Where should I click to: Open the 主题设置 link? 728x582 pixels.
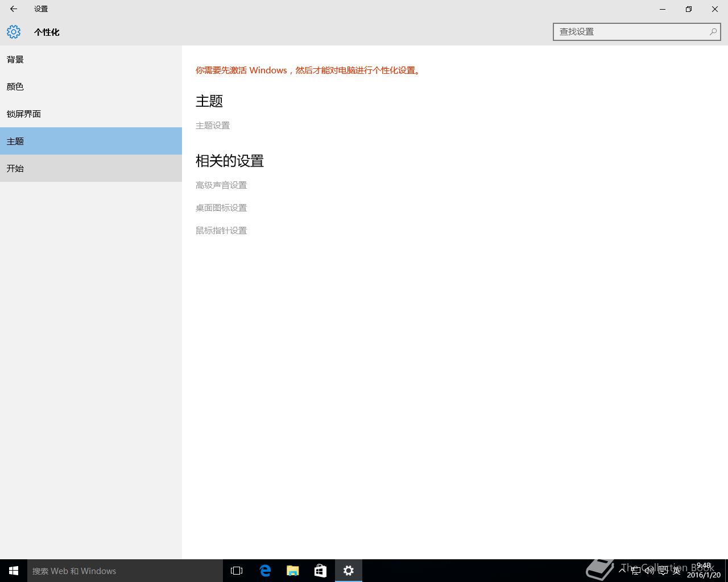tap(213, 126)
